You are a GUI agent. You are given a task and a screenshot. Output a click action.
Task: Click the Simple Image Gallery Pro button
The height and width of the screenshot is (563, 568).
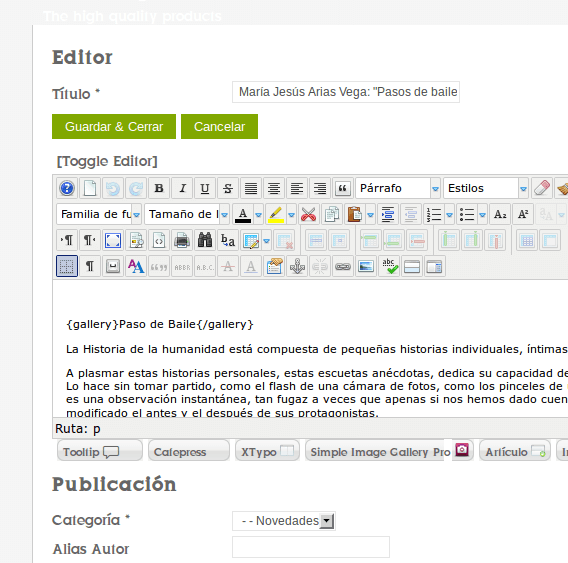tap(389, 451)
